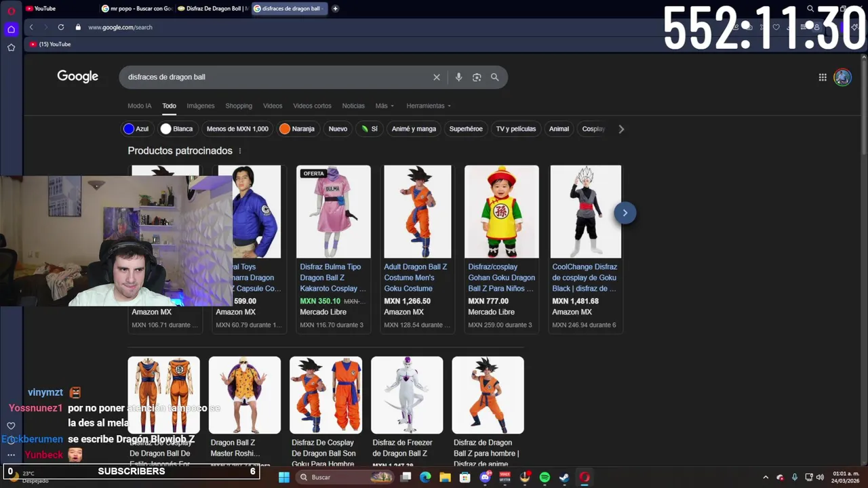The width and height of the screenshot is (868, 488).
Task: Open a new tab with plus button
Action: point(335,9)
